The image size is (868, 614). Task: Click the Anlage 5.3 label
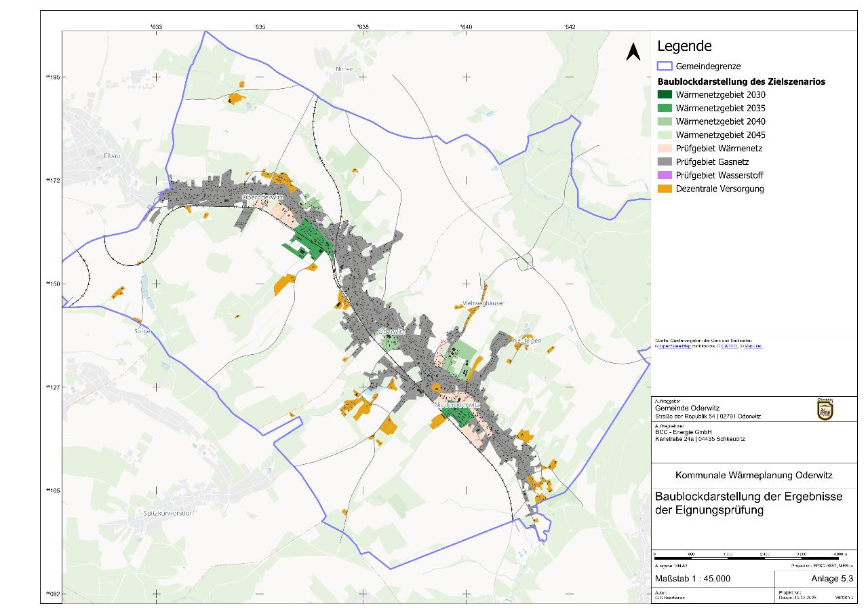tap(832, 579)
